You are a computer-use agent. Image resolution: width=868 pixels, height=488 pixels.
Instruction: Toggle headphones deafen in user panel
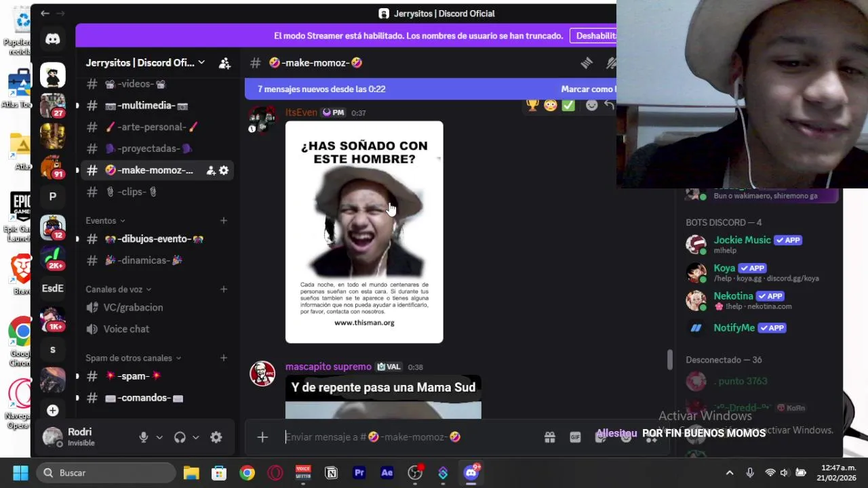(180, 437)
